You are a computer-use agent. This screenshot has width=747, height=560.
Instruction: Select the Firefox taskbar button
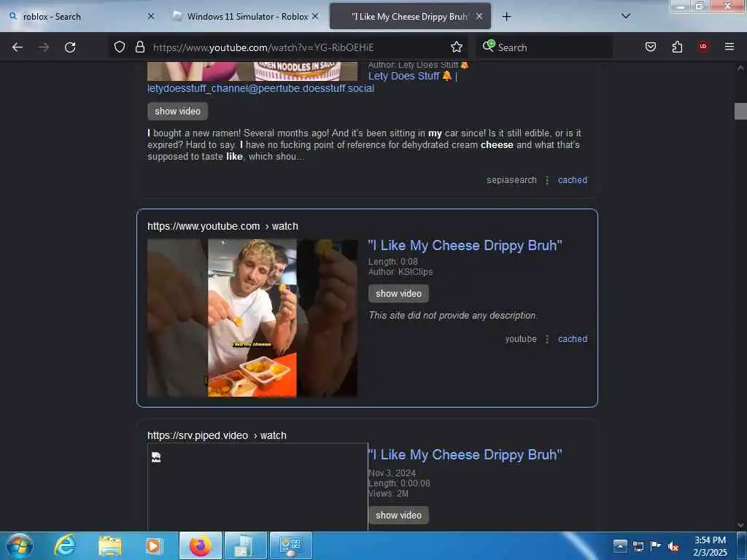tap(201, 545)
